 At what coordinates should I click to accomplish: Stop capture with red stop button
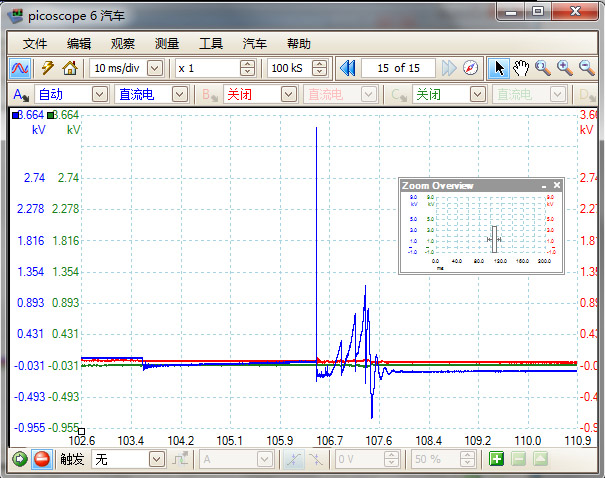point(42,459)
